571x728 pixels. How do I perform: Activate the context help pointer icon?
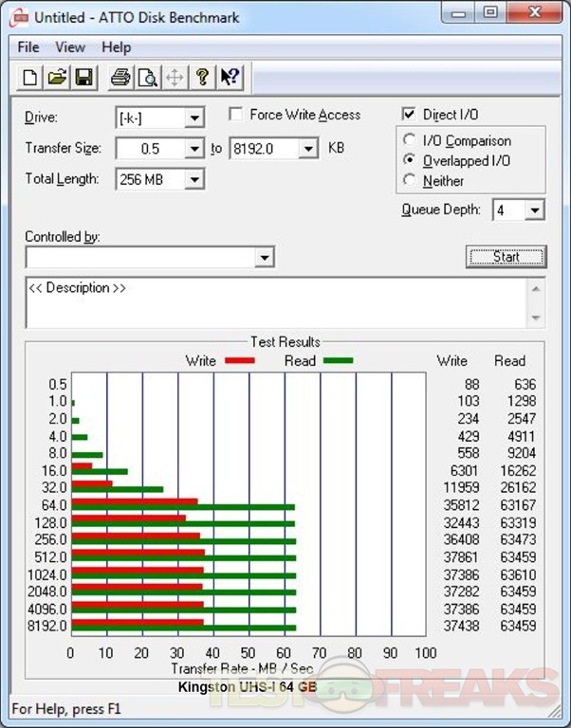click(230, 78)
